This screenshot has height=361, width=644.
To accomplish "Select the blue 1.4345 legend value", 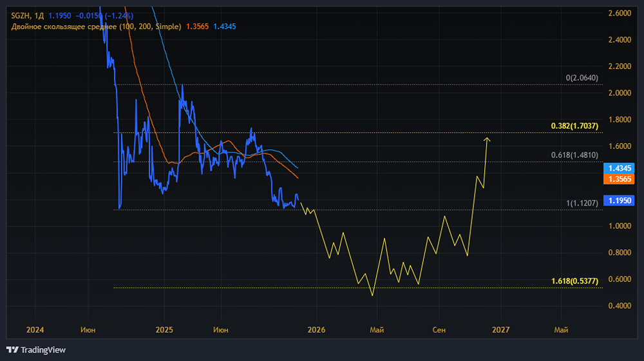I will (x=225, y=26).
